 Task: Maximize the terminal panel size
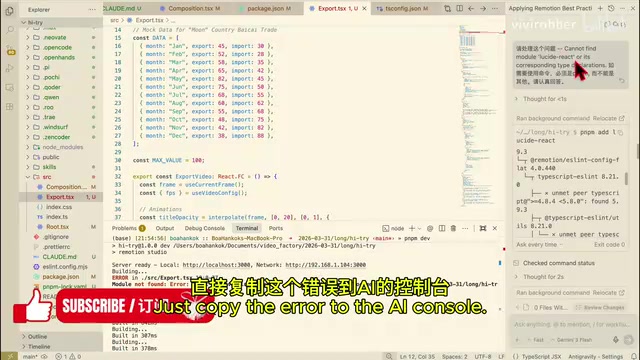[x=483, y=229]
